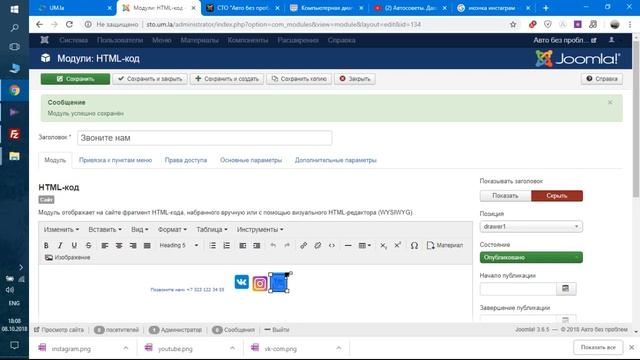640x360 pixels.
Task: Select the Instagram icon in editor content
Action: click(x=260, y=283)
